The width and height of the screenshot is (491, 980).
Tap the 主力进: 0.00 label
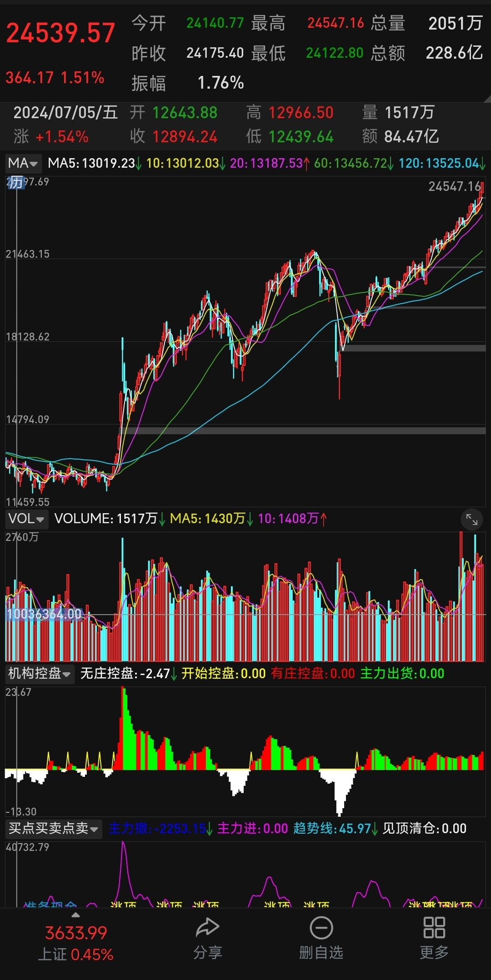tap(253, 829)
